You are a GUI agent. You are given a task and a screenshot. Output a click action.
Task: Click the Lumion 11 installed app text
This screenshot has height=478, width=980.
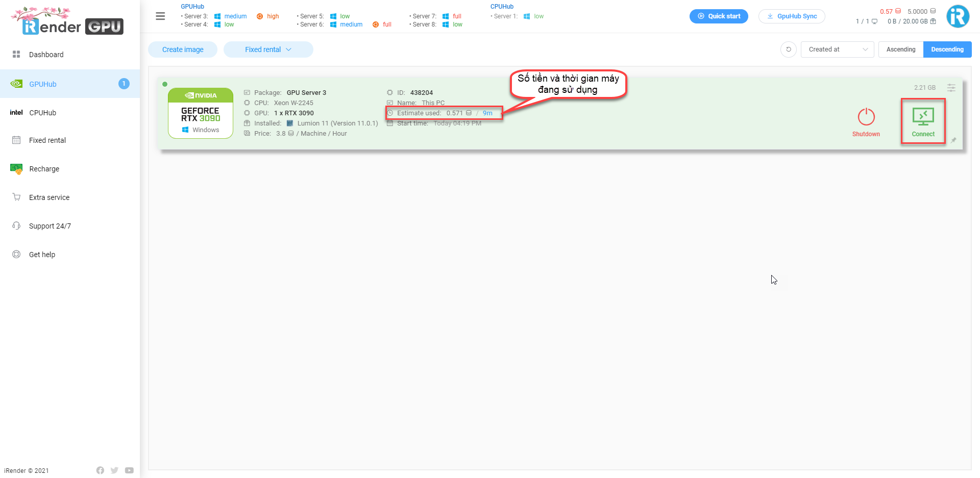[x=337, y=123]
